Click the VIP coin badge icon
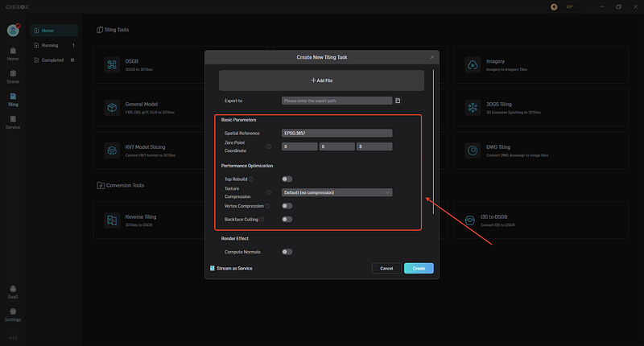 tap(554, 7)
